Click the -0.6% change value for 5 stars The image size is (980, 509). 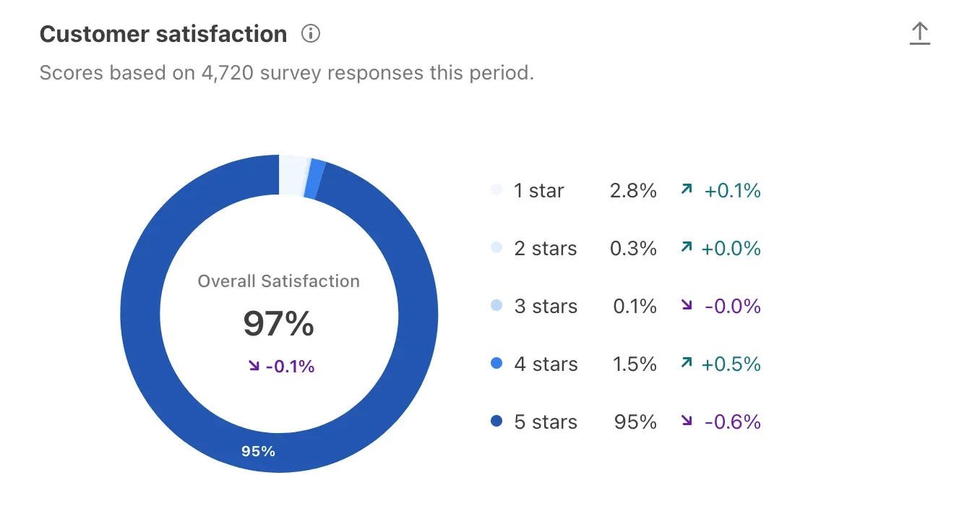pyautogui.click(x=732, y=422)
